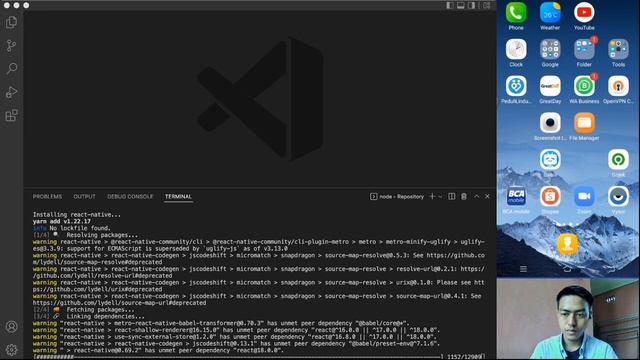Screen dimensions: 640x360
Task: Open the Weather app on phone screen
Action: [x=550, y=16]
